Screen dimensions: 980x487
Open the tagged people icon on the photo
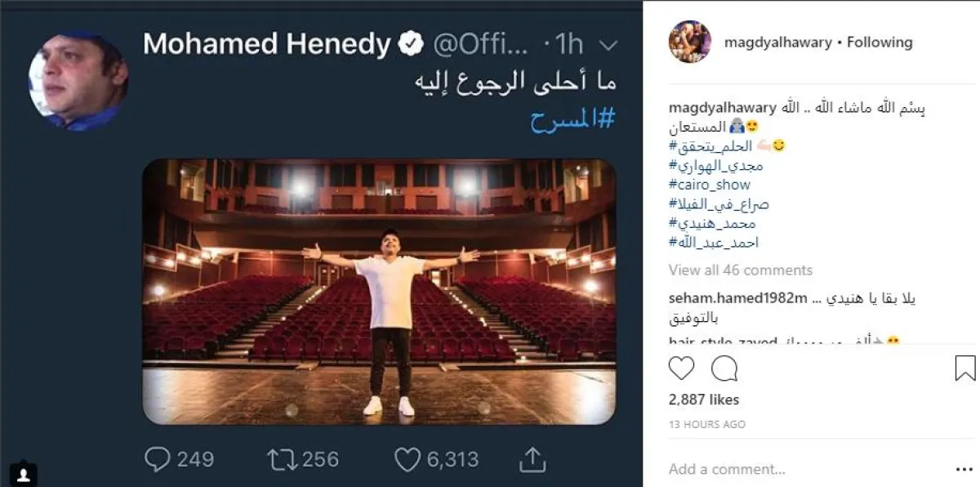tap(24, 472)
